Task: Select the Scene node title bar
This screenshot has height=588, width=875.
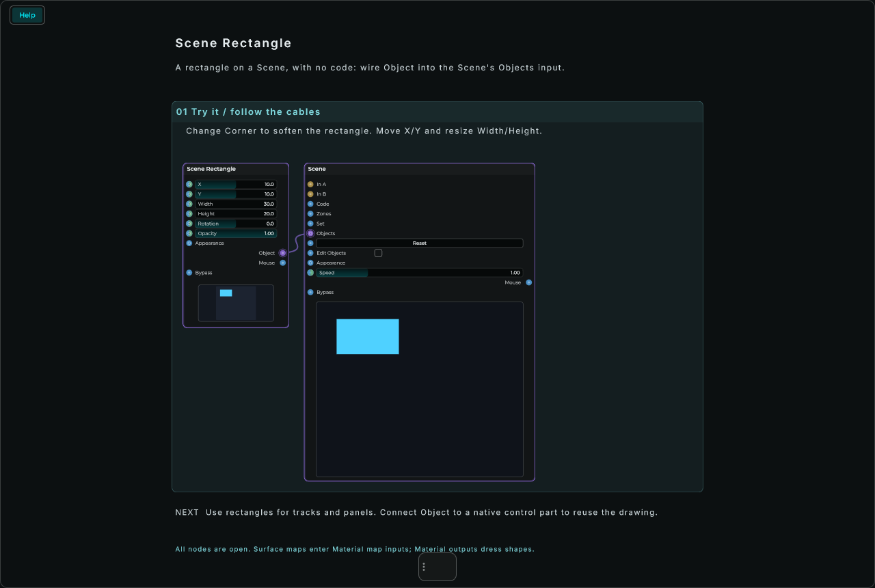Action: tap(420, 169)
